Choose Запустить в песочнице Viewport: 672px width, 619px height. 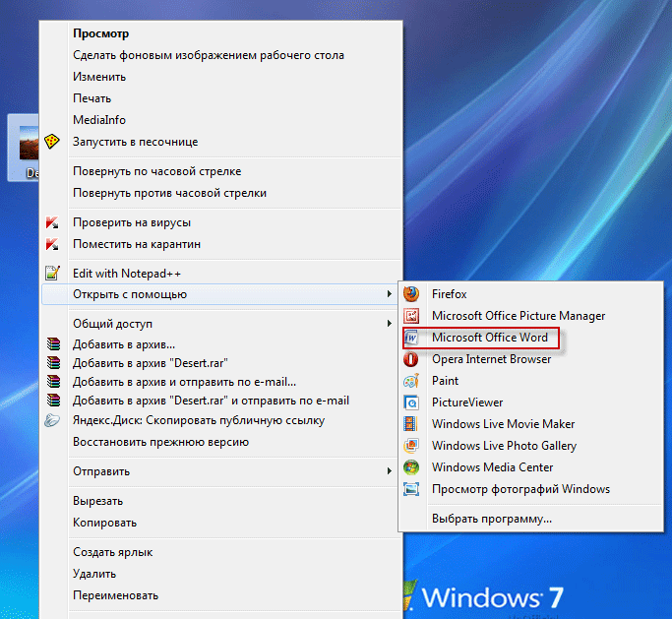click(136, 142)
